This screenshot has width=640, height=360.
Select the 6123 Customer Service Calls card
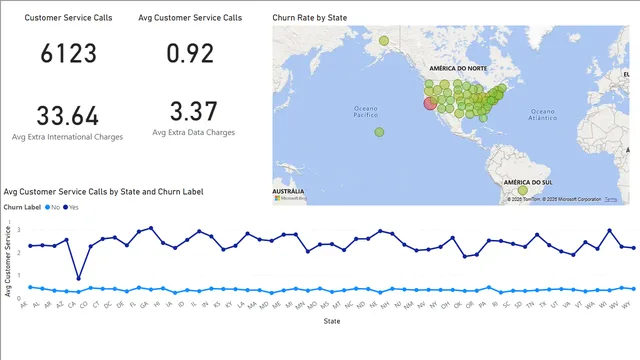[x=68, y=53]
